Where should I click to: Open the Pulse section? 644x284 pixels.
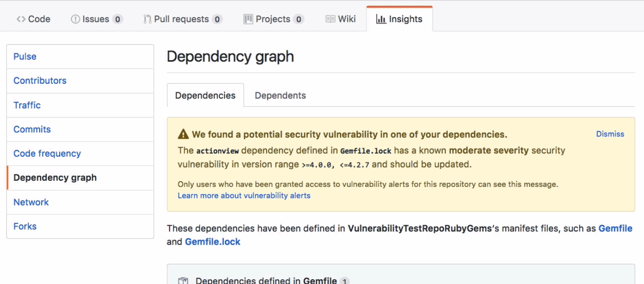(25, 56)
